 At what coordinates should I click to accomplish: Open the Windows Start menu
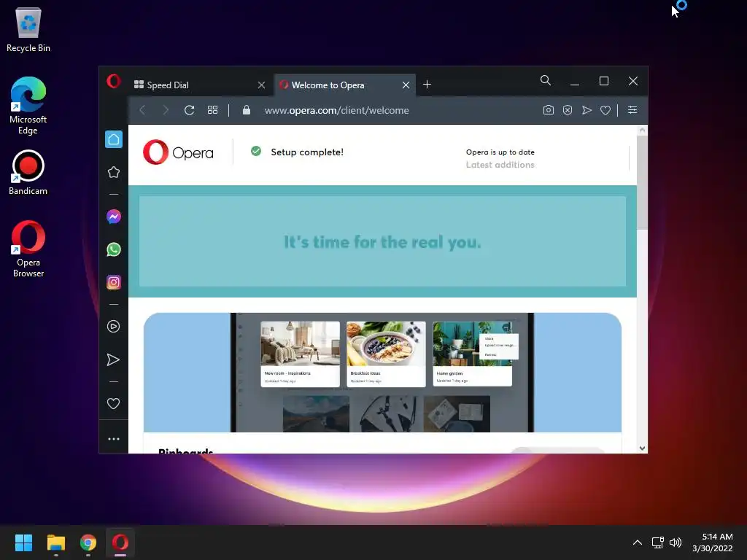tap(23, 542)
